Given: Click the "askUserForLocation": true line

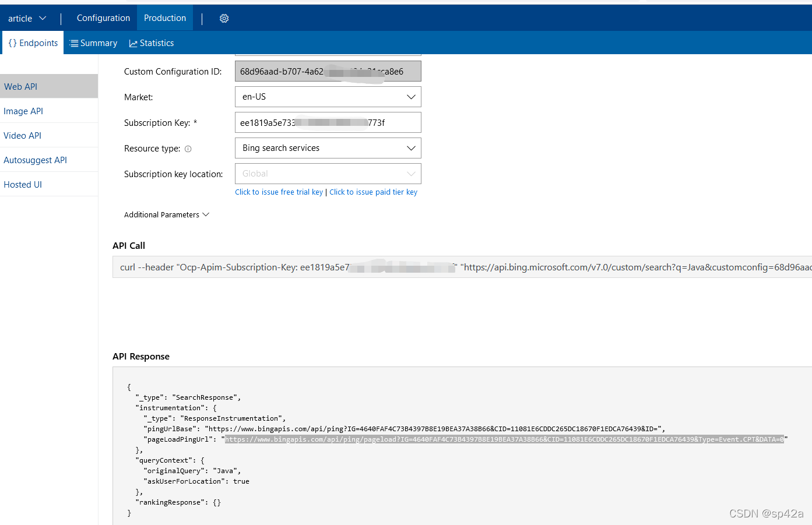Looking at the screenshot, I should [x=196, y=481].
